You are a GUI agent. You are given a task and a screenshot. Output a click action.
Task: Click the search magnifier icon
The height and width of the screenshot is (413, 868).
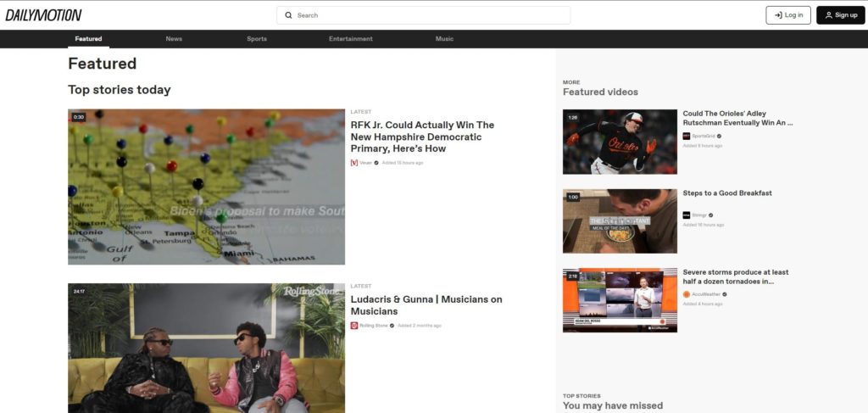pos(288,15)
